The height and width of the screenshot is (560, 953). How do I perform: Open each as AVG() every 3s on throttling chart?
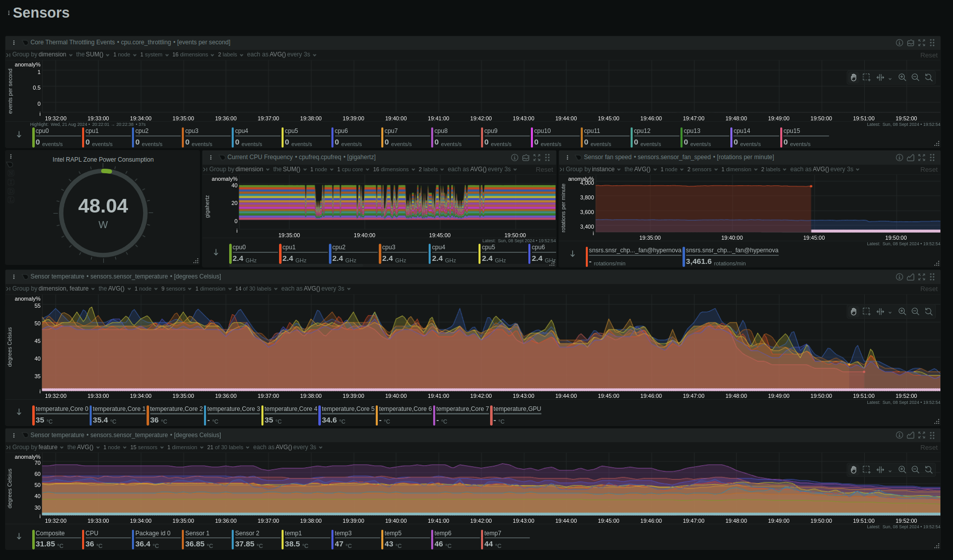coord(282,55)
